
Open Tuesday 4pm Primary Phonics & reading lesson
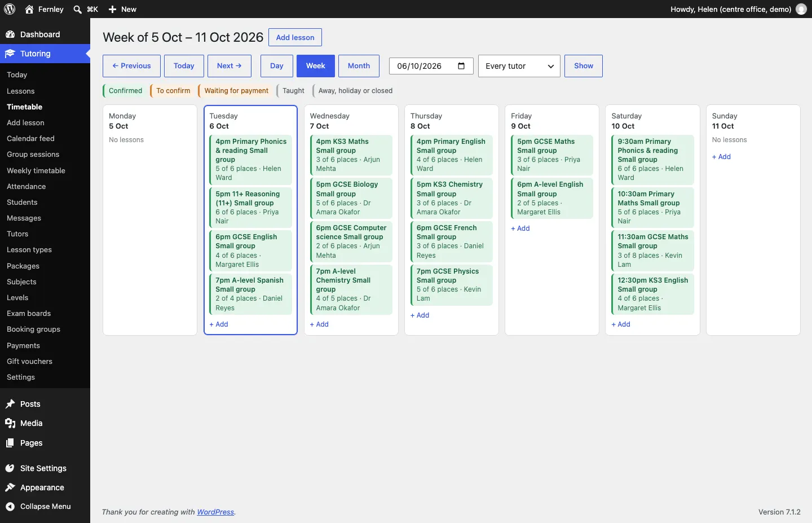[251, 160]
